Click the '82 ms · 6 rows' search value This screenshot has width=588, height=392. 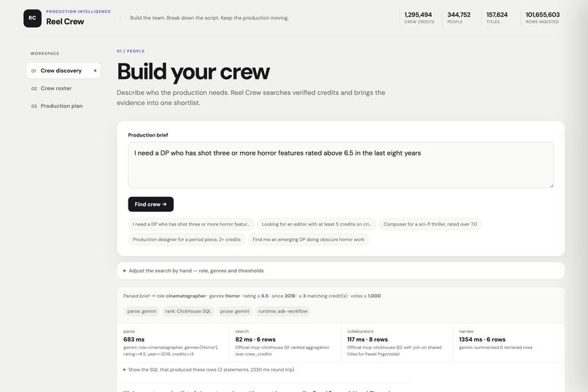point(255,339)
